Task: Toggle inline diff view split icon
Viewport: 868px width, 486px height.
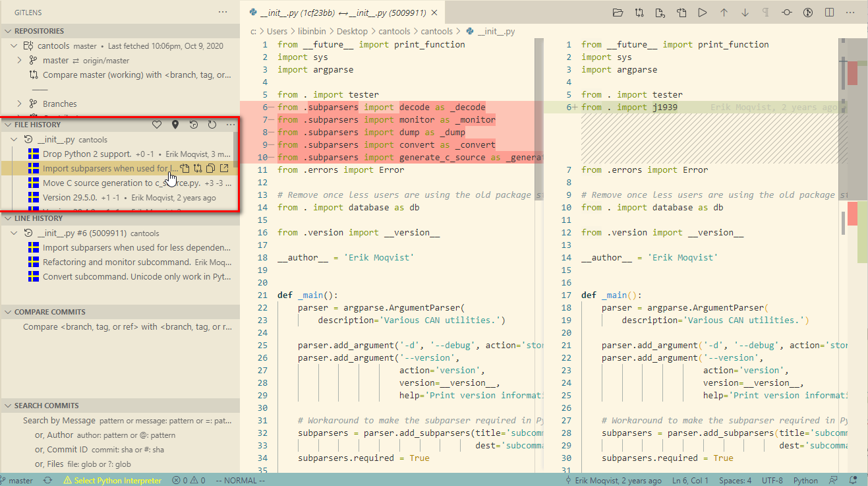Action: [x=829, y=13]
